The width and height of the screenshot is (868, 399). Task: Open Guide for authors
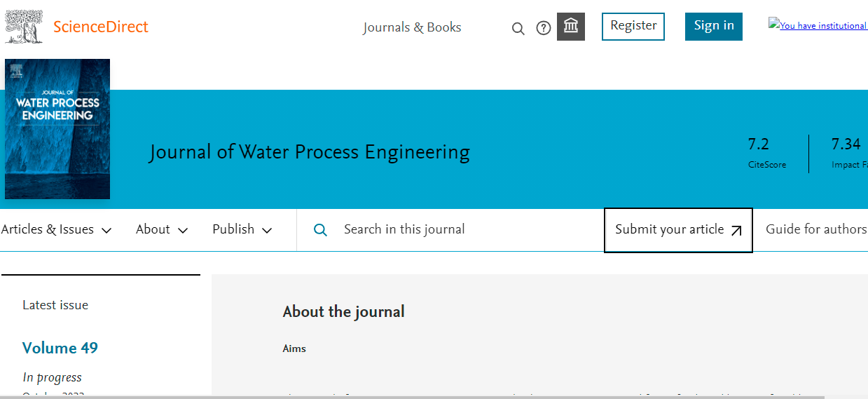click(x=815, y=229)
